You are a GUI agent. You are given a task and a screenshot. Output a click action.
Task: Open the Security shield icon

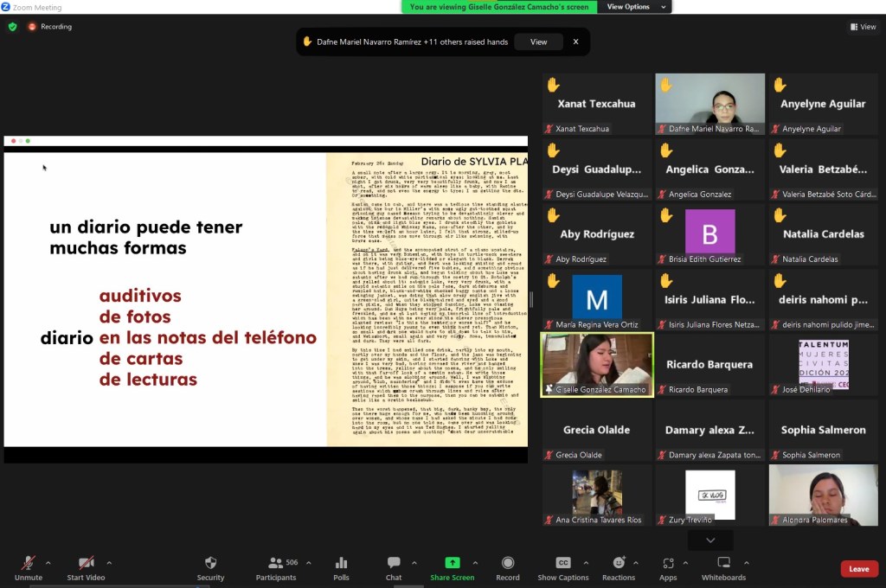(210, 563)
